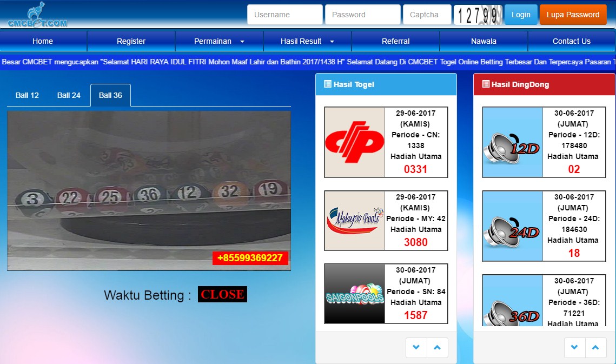Click 24D result number 18

coord(574,253)
